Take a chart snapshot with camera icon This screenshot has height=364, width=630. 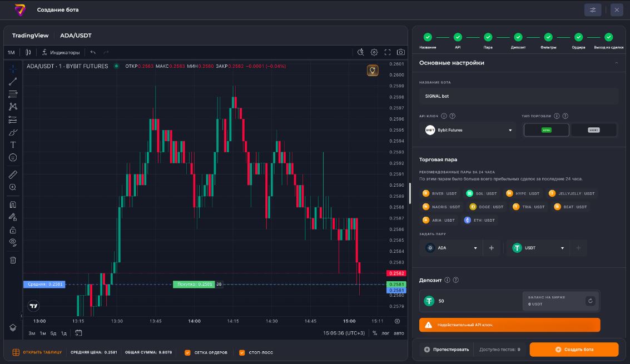point(401,52)
